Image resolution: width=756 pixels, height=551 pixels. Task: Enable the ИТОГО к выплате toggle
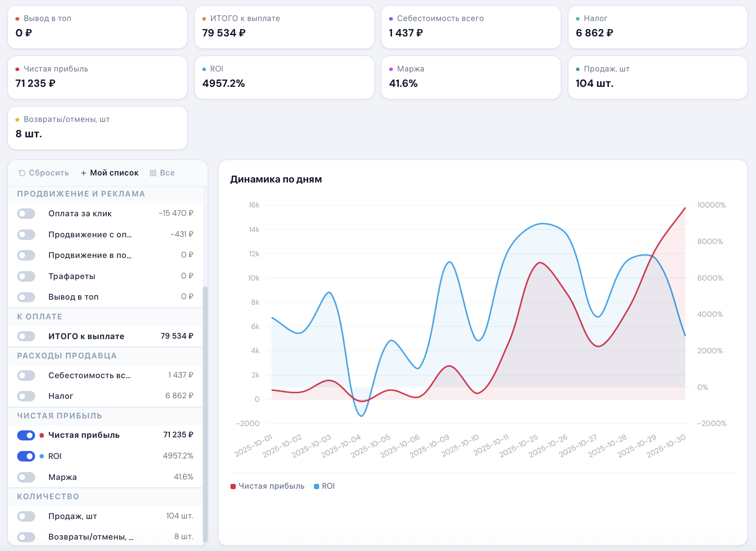point(26,336)
